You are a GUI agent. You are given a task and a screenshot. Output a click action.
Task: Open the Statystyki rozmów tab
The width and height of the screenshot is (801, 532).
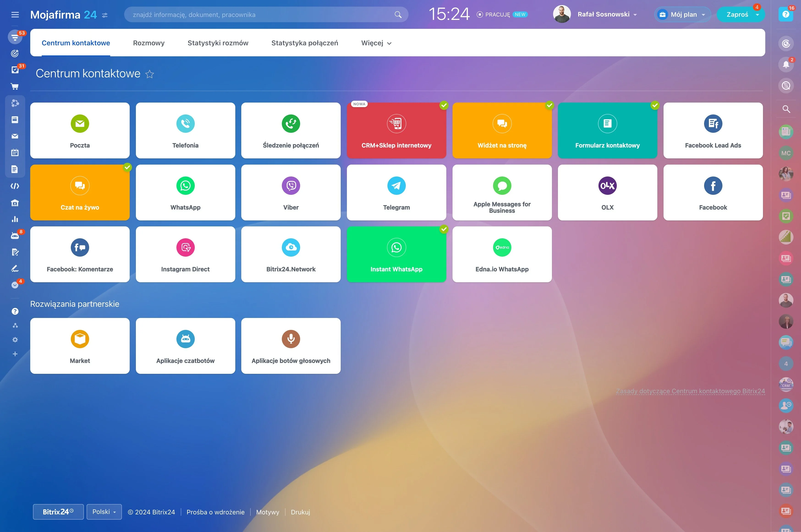point(218,43)
